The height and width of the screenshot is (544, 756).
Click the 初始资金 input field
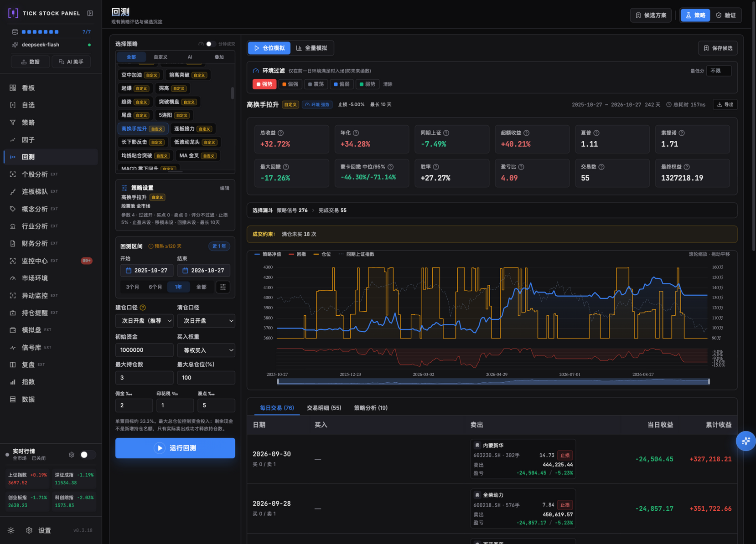point(144,350)
